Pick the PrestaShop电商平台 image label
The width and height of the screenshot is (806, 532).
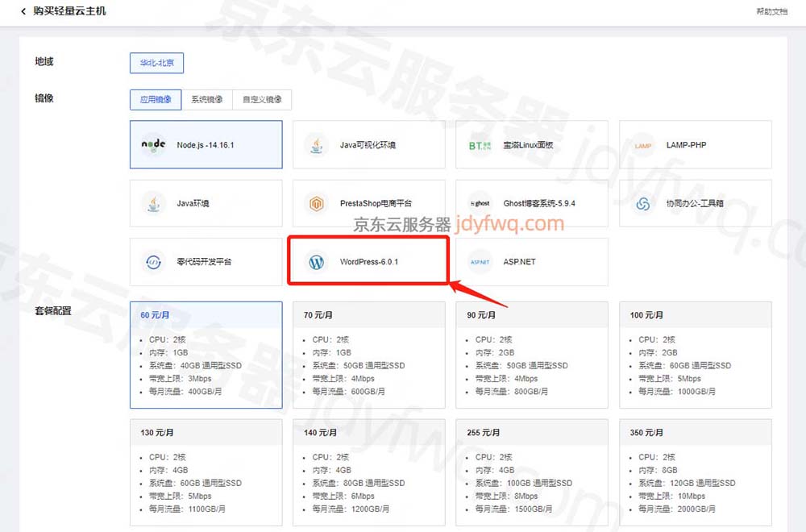376,204
